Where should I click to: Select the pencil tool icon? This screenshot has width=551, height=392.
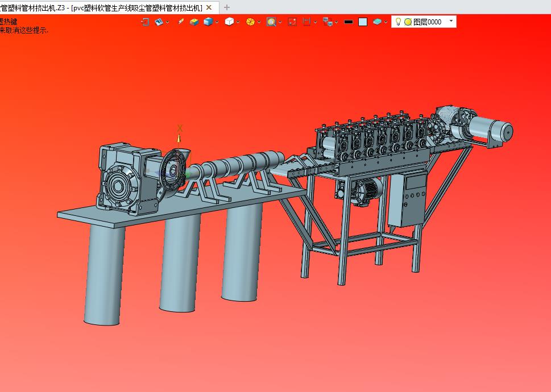point(181,22)
